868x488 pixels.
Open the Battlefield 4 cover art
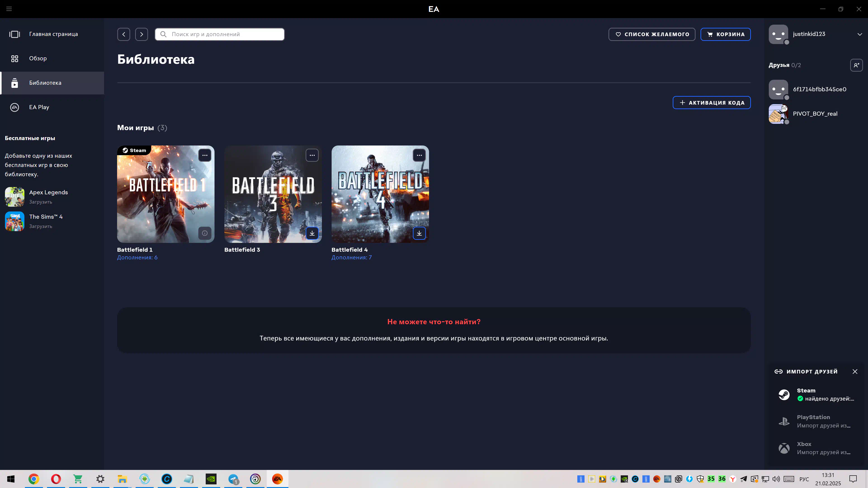[x=380, y=194]
